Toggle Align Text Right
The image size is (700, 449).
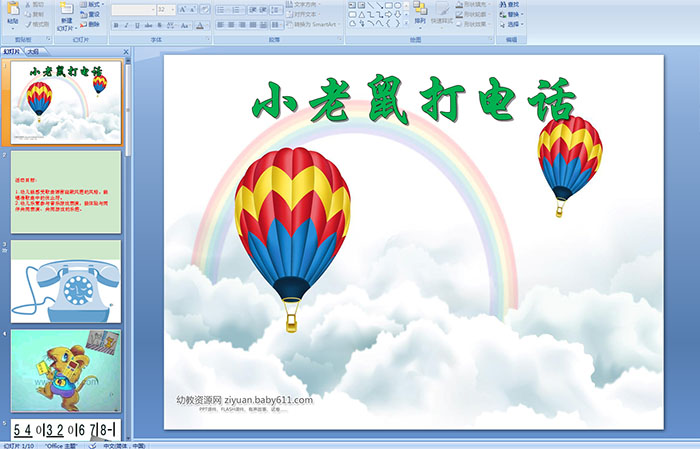[x=242, y=25]
